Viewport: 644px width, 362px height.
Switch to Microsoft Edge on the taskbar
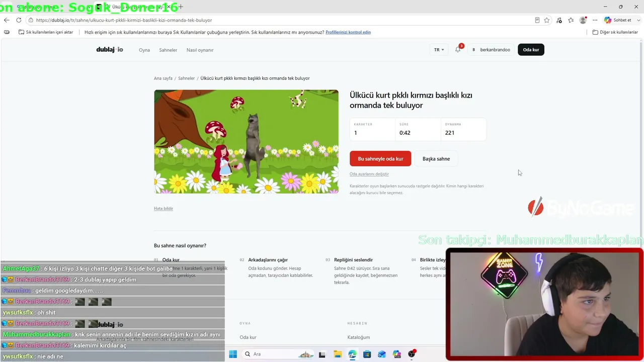pos(352,354)
